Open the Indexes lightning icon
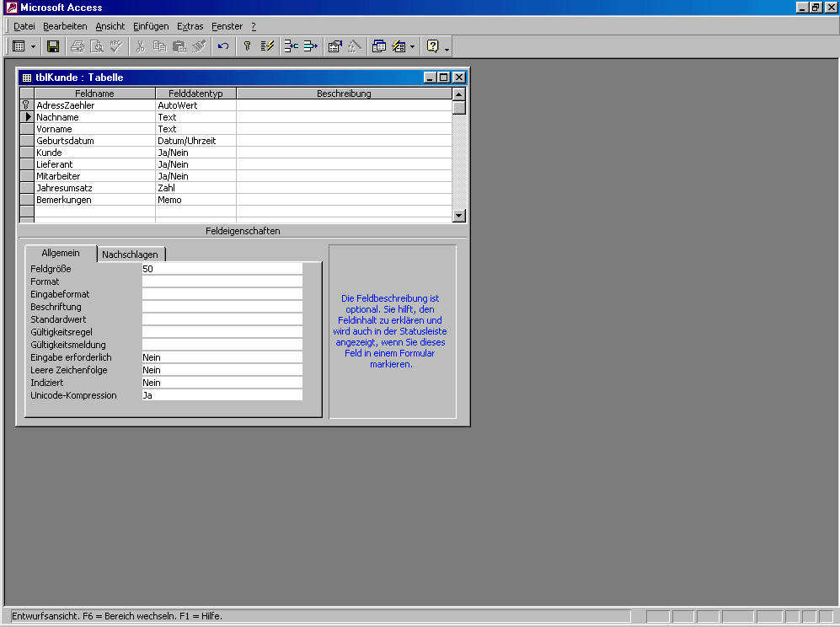The height and width of the screenshot is (627, 840). [x=267, y=46]
